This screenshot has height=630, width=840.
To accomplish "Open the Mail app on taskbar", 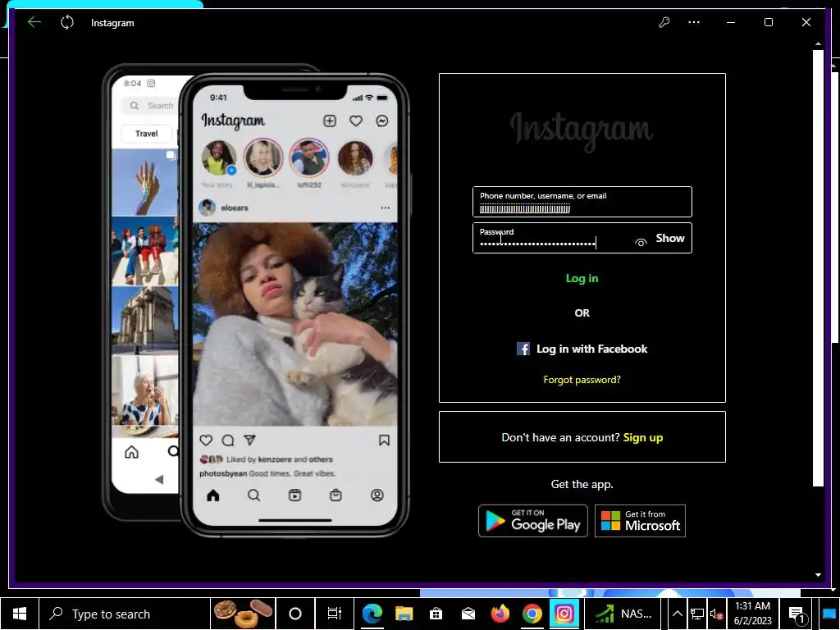I will 468,614.
